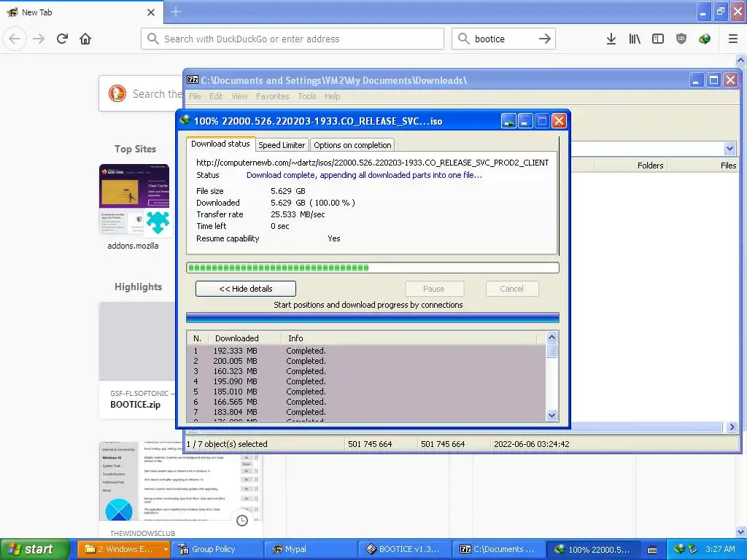This screenshot has height=560, width=747.
Task: Select connection row 2 with 200.005 MB
Action: click(366, 361)
